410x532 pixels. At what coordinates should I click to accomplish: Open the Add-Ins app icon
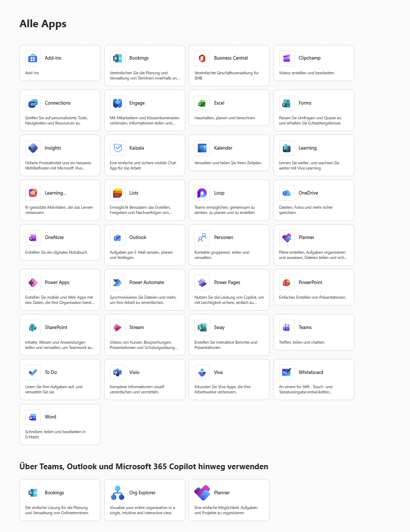[x=32, y=59]
